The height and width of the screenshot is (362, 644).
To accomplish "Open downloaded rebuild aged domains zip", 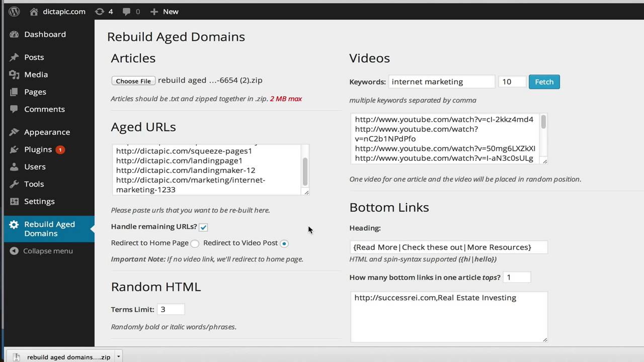I will coord(68,357).
